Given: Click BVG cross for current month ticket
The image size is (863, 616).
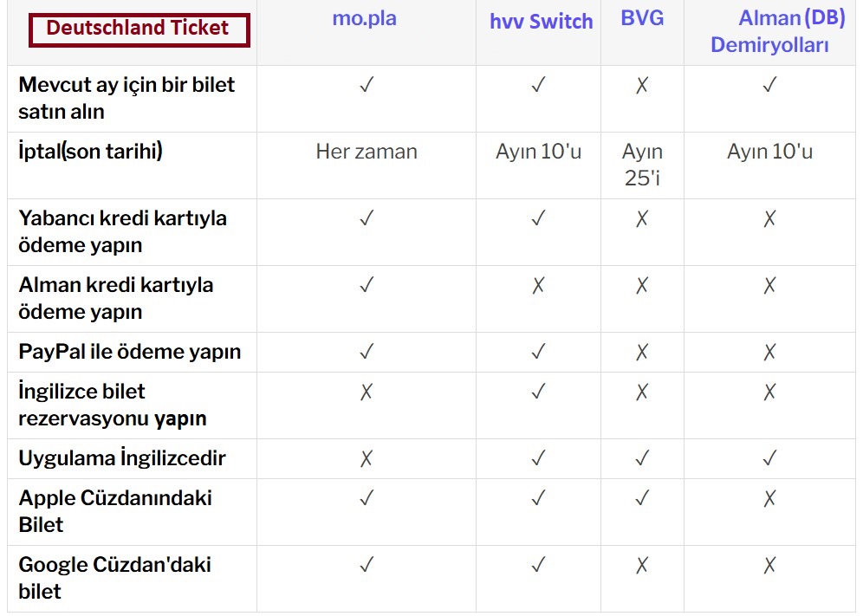Looking at the screenshot, I should click(x=642, y=85).
